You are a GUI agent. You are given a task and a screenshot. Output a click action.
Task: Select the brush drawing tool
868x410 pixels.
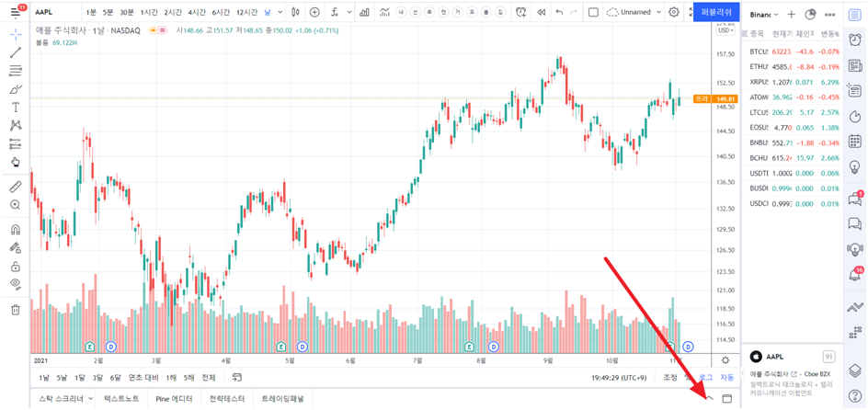pos(16,89)
